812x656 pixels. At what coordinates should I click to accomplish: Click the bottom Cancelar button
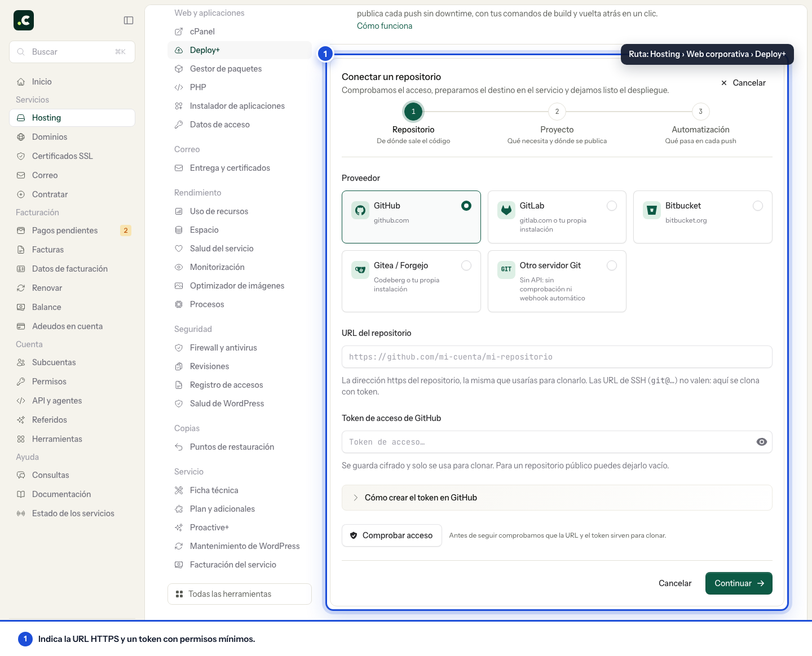(675, 583)
